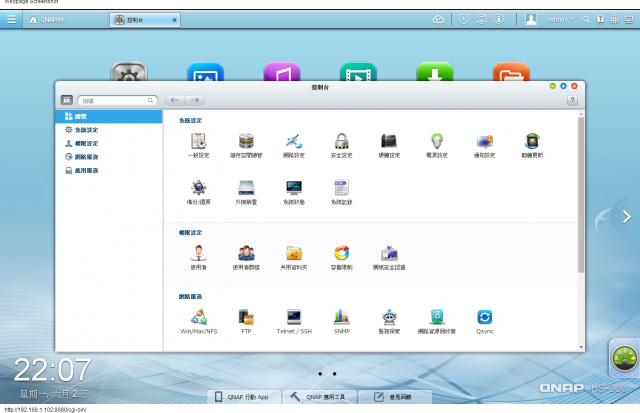The image size is (640, 413).
Task: Select the first desktop page dot
Action: [306, 373]
